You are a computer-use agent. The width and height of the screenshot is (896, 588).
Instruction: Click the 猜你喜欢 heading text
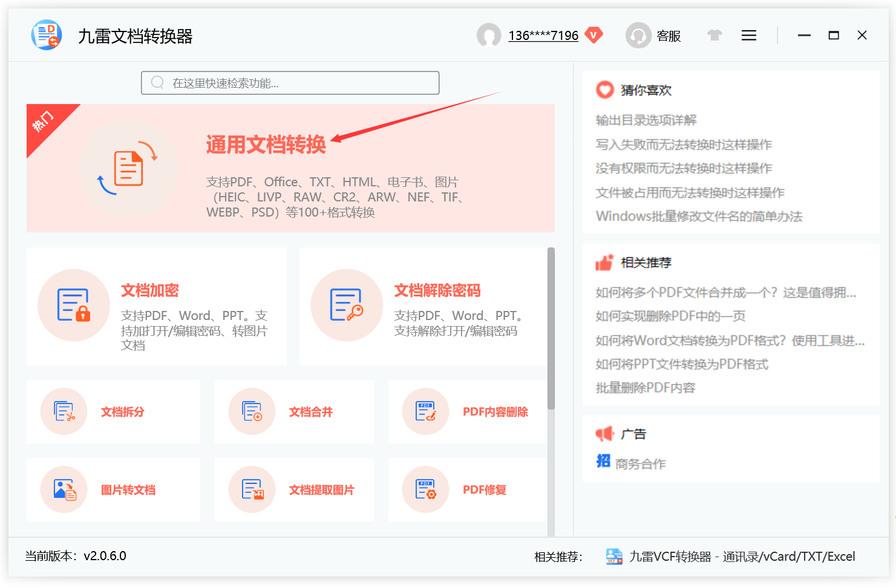646,90
